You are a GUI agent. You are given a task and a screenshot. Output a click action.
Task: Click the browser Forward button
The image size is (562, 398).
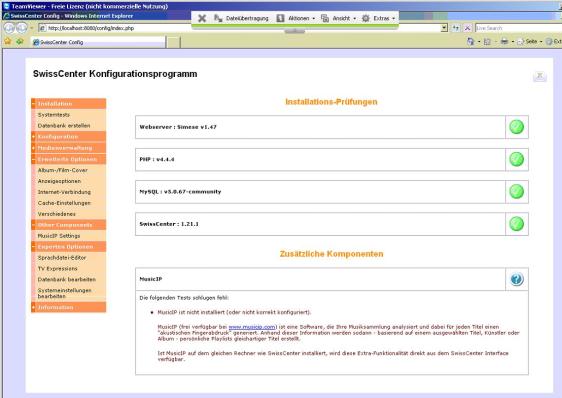point(22,28)
